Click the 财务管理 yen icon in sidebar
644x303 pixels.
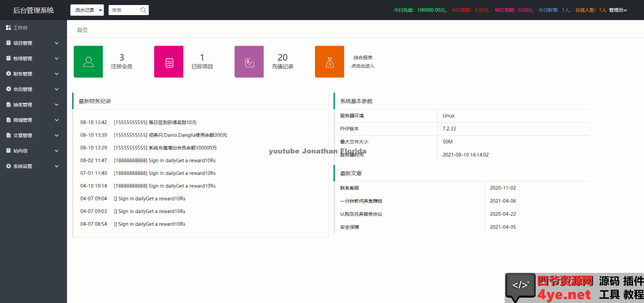pyautogui.click(x=9, y=74)
